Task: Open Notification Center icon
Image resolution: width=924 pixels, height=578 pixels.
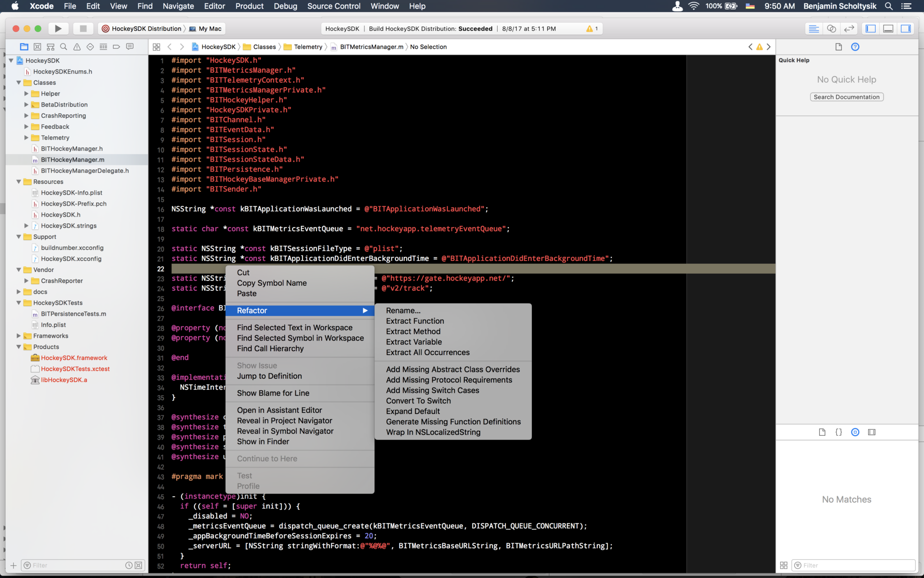Action: pyautogui.click(x=906, y=6)
